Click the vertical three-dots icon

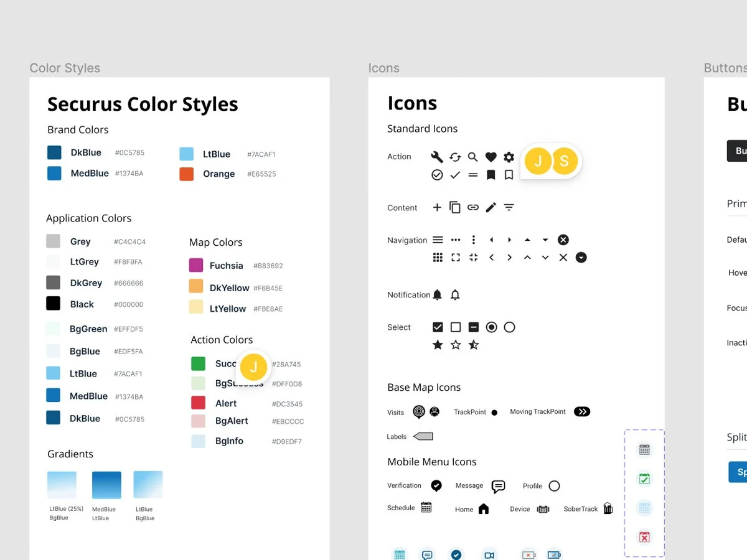click(x=474, y=240)
